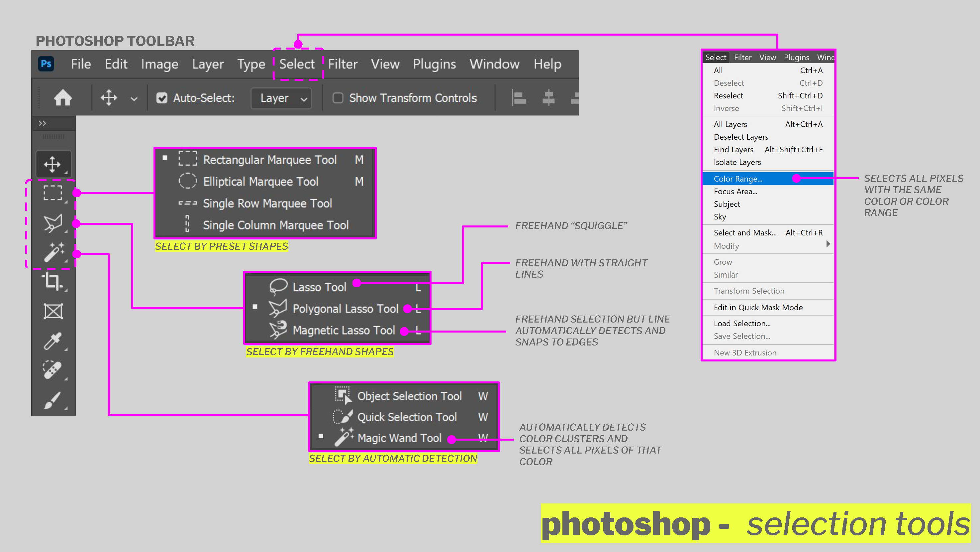
Task: Choose Magnetic Lasso Tool from flyout
Action: coord(343,330)
